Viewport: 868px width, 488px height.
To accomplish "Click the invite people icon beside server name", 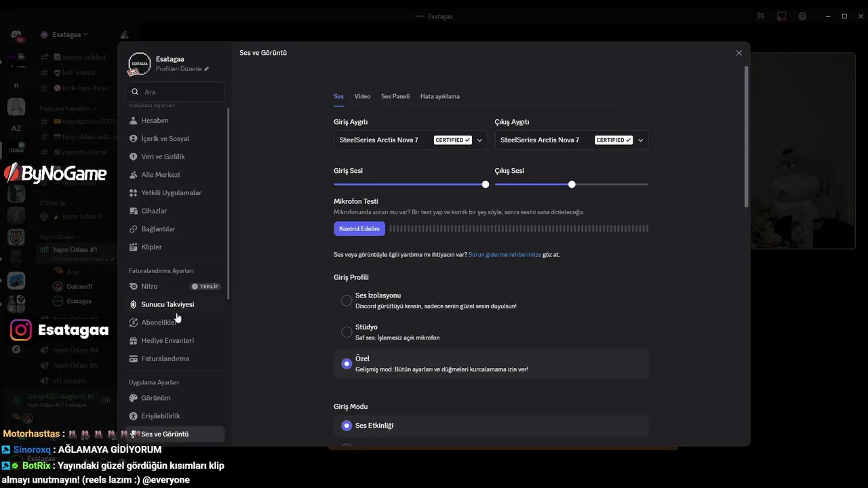I will point(124,35).
